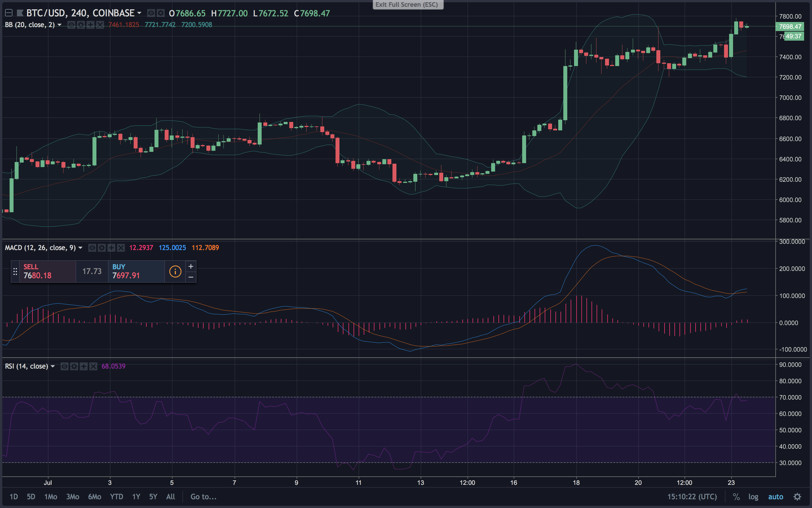This screenshot has width=812, height=508.
Task: Expand the MACD (12, 26, close, 9) dropdown arrow
Action: coord(80,248)
